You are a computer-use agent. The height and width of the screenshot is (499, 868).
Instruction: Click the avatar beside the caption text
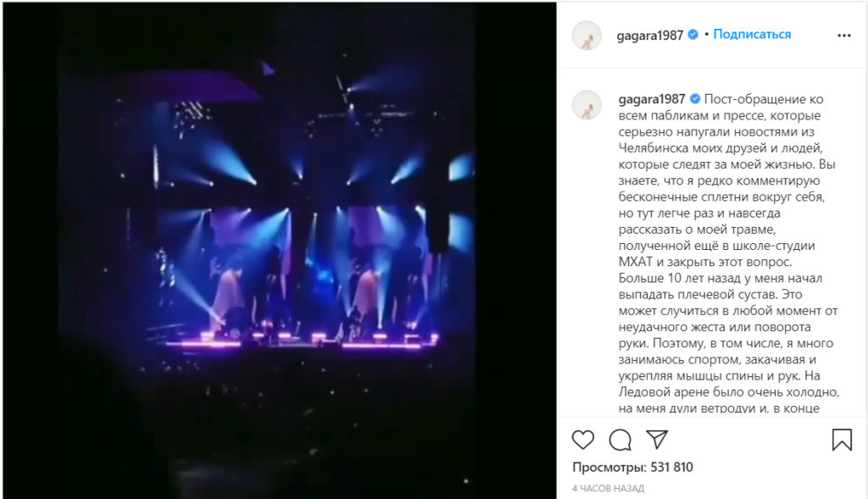587,105
